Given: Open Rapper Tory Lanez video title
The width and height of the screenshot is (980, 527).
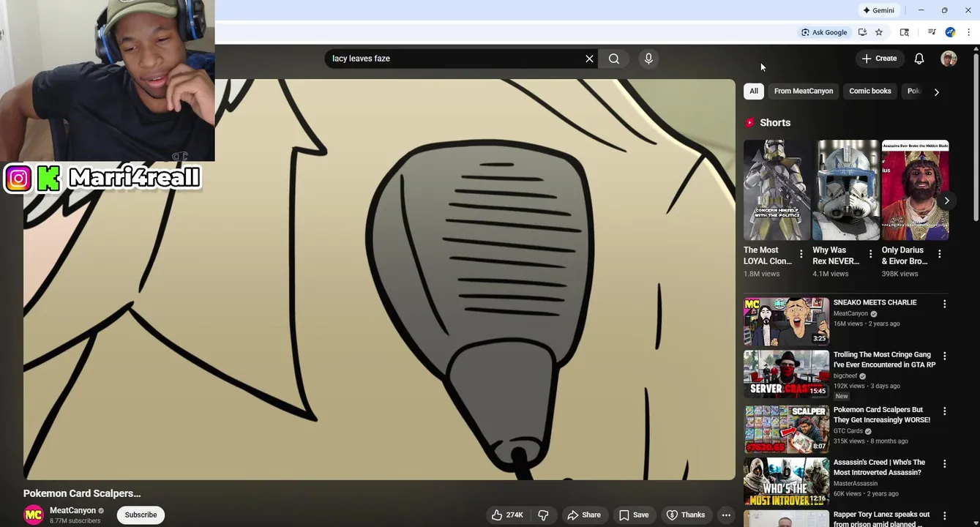Looking at the screenshot, I should coord(882,519).
